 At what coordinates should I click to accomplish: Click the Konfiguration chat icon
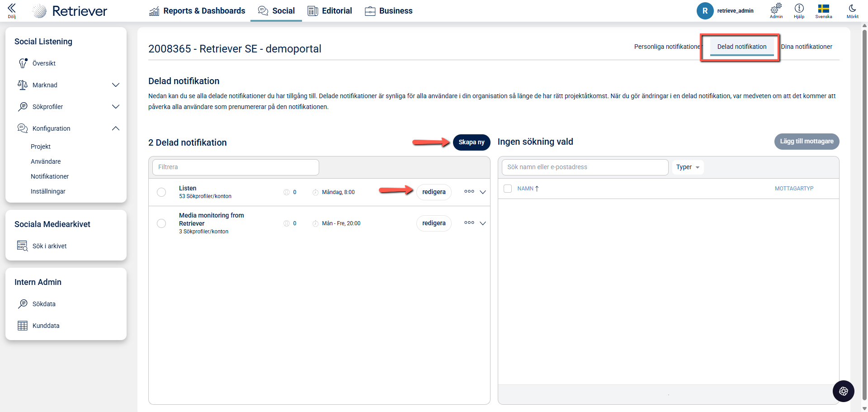pyautogui.click(x=23, y=128)
